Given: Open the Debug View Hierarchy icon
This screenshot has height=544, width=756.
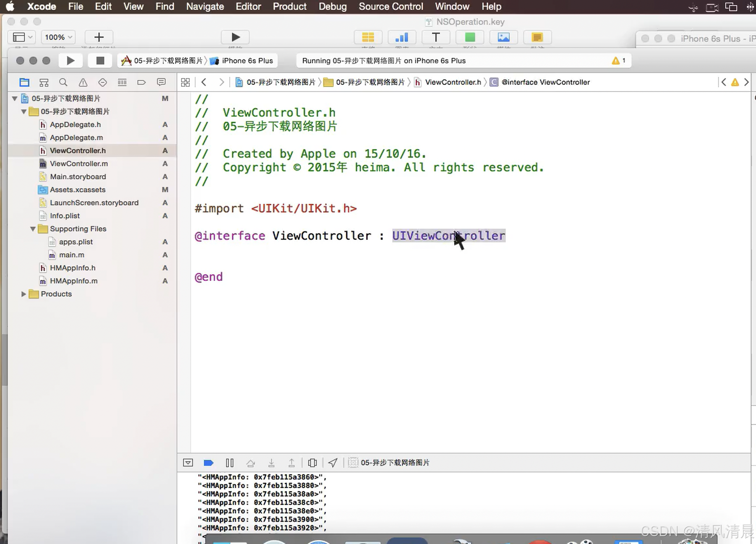Looking at the screenshot, I should click(312, 463).
